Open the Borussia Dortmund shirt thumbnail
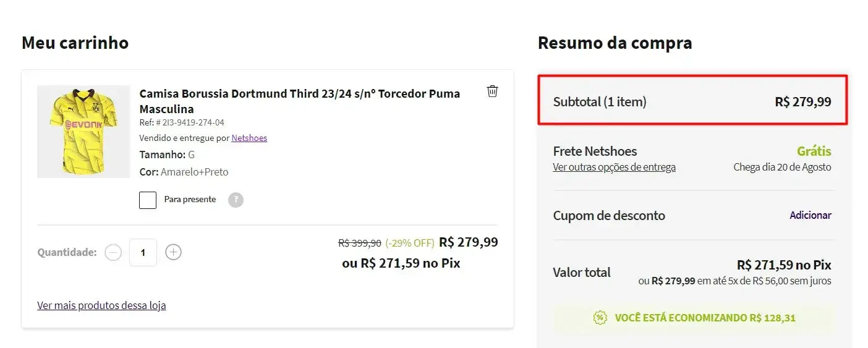868x348 pixels. [x=83, y=132]
